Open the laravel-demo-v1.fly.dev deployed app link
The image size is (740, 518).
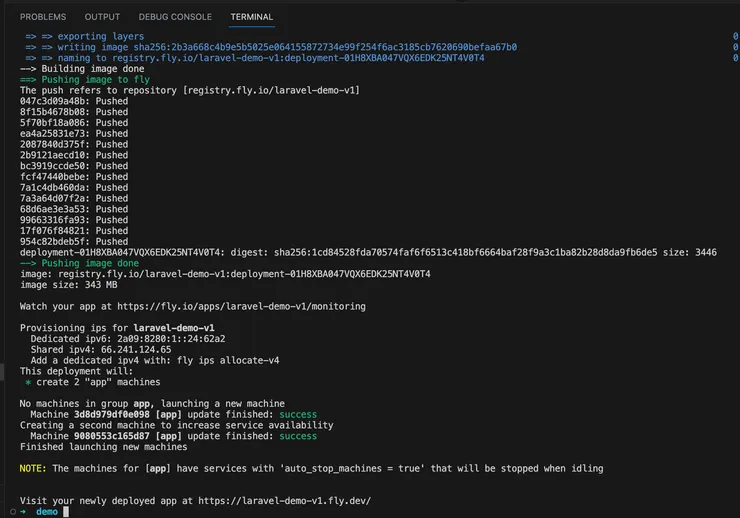285,501
